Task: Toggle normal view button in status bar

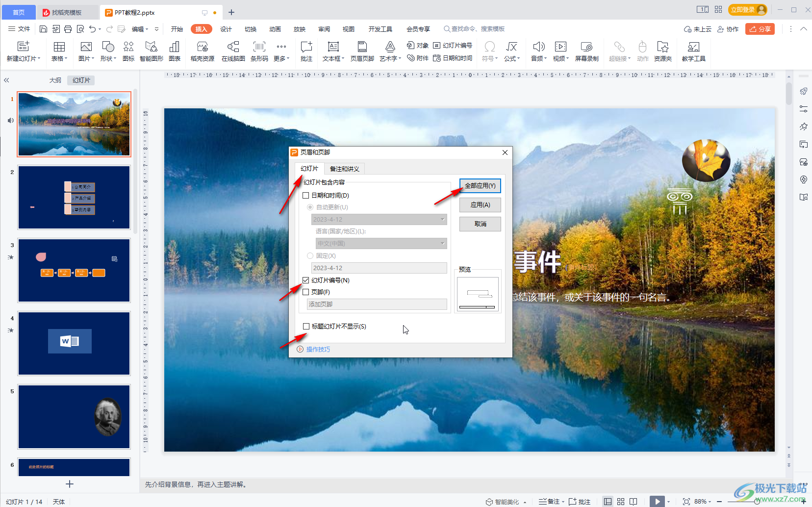Action: click(x=608, y=502)
